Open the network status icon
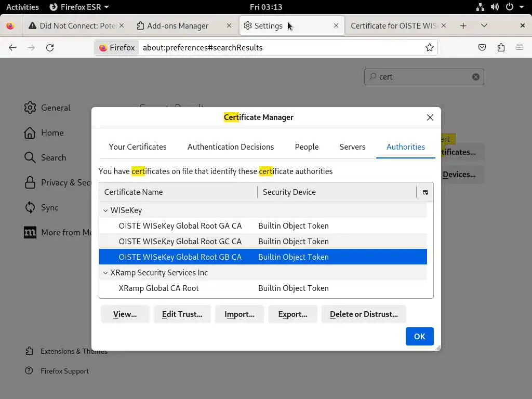 (480, 7)
